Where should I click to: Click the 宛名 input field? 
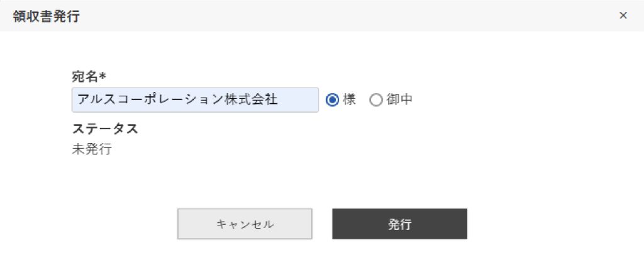click(195, 100)
